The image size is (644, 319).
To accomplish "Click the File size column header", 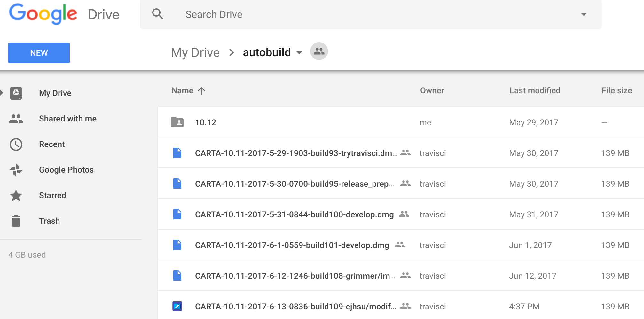I will pyautogui.click(x=617, y=90).
